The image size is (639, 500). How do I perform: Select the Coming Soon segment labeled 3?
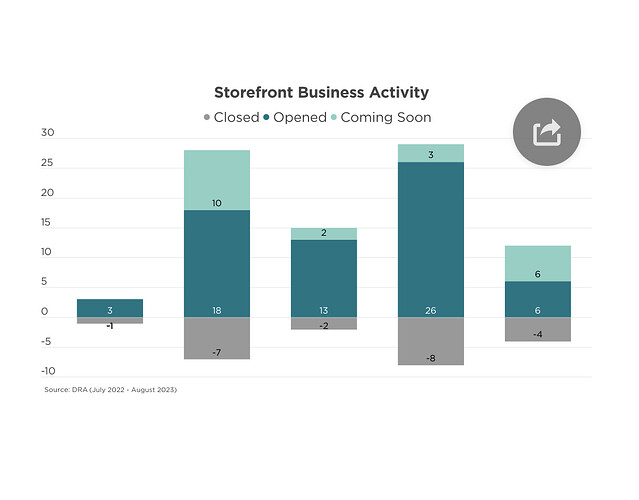431,153
